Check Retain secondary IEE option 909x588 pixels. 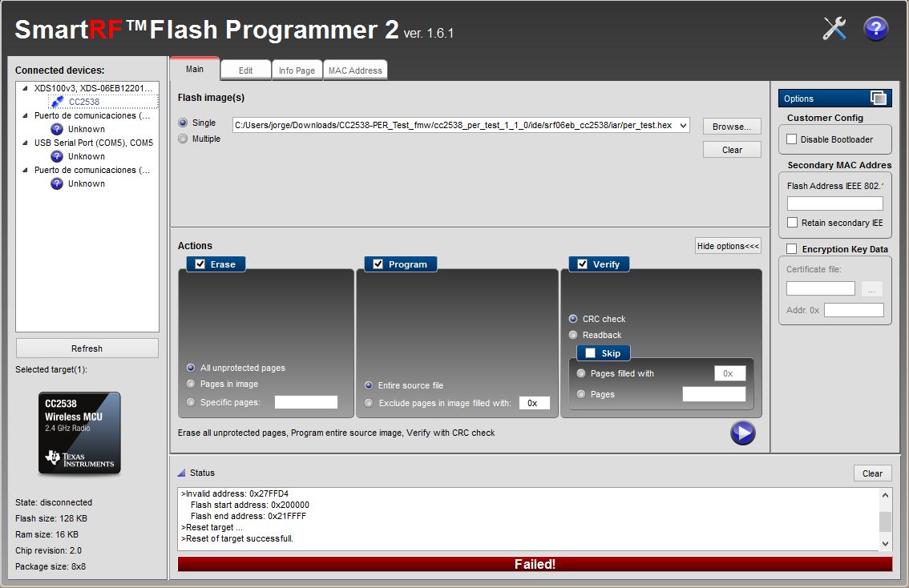(793, 223)
